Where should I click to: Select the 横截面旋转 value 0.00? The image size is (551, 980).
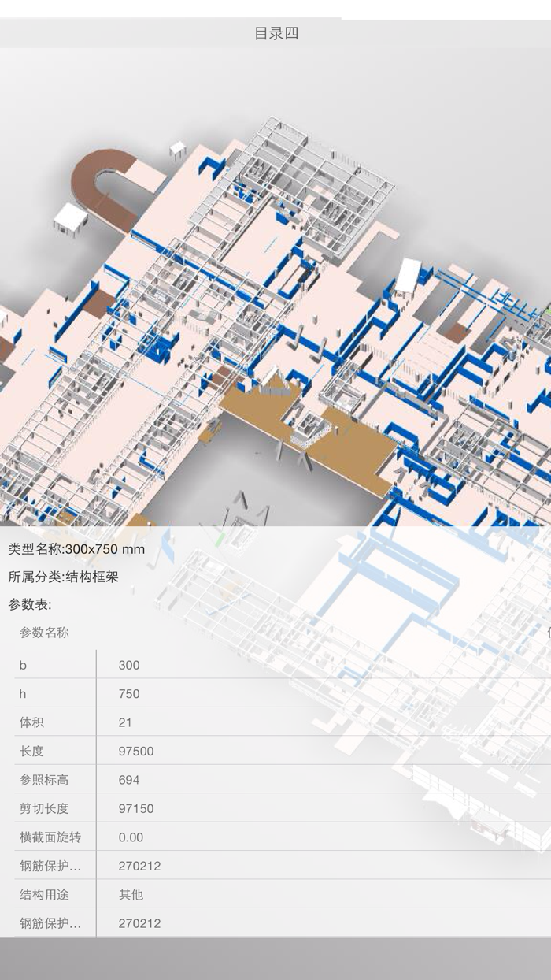[131, 837]
